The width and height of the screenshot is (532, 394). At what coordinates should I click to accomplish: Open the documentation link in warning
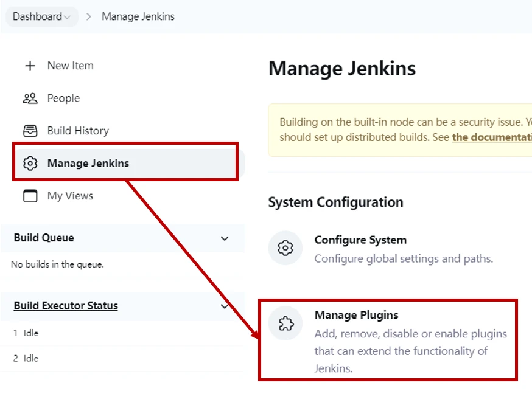coord(492,137)
